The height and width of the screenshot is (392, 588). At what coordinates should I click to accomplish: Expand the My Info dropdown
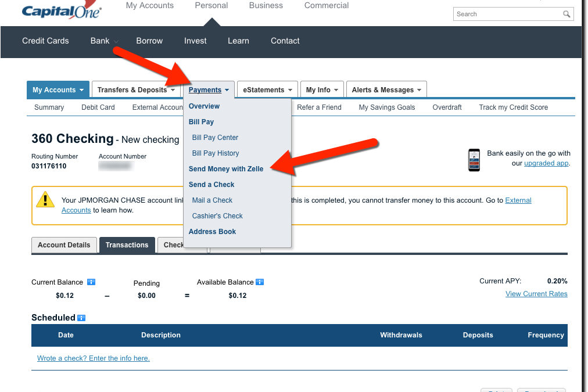pos(322,90)
